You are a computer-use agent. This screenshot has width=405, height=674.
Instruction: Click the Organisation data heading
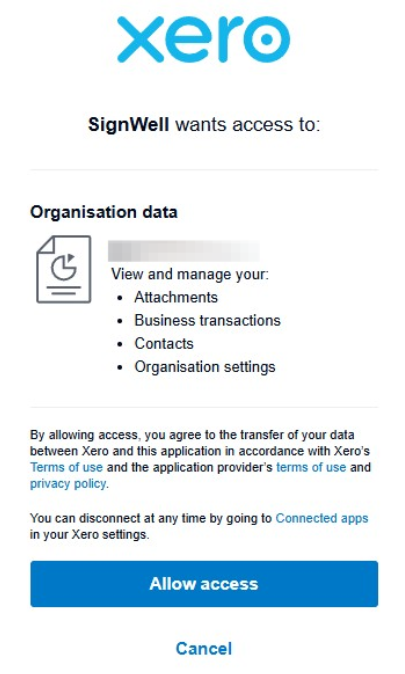coord(104,212)
